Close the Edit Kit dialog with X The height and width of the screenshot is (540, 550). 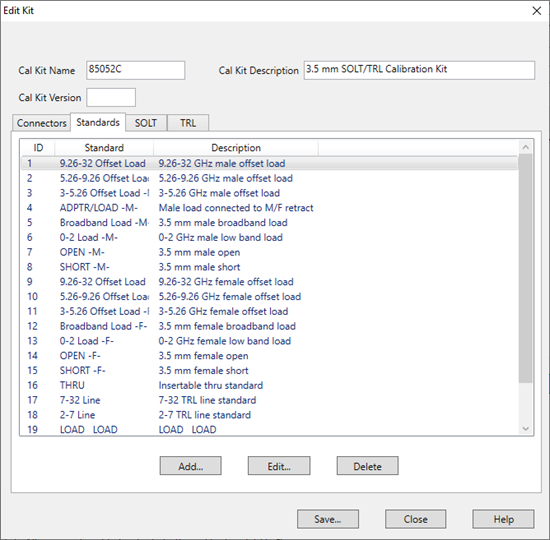[x=536, y=11]
